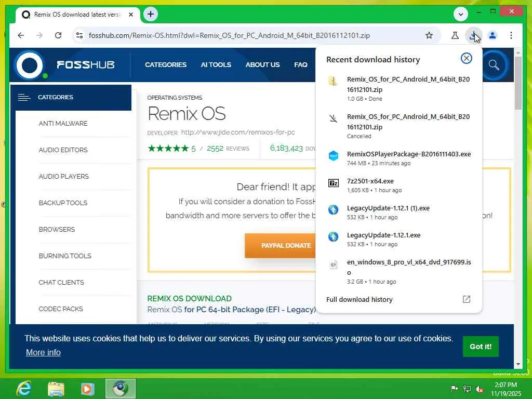The height and width of the screenshot is (399, 532).
Task: Expand the tab search dropdown
Action: [x=461, y=14]
